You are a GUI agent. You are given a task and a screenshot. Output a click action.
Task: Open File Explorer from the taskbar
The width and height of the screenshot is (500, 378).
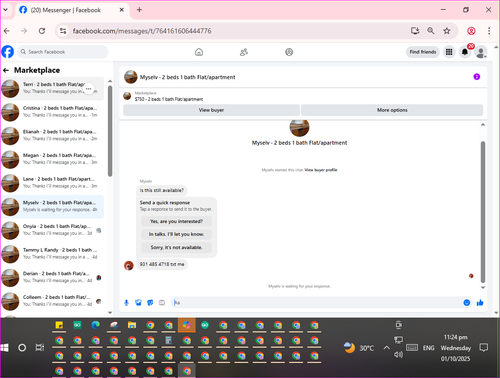click(x=132, y=325)
